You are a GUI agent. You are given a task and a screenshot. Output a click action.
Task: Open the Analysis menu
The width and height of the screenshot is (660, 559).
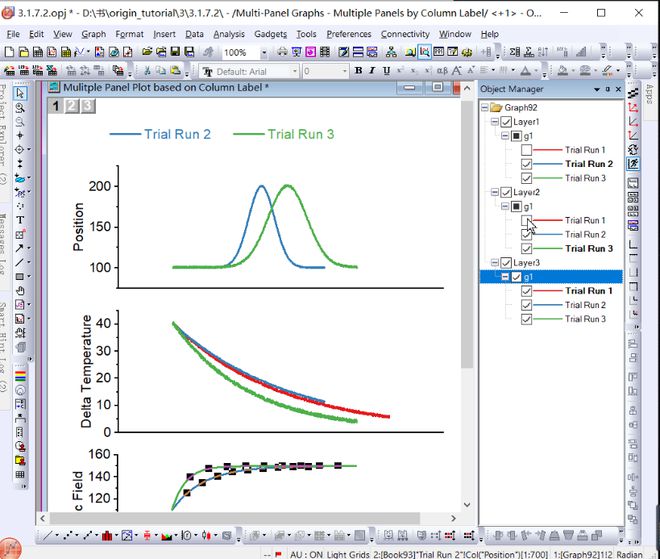coord(229,34)
